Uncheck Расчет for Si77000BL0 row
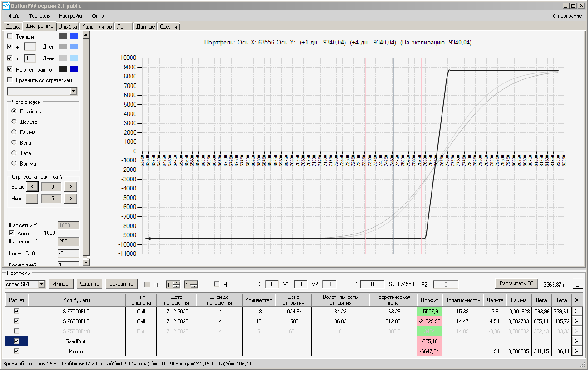The image size is (588, 370). pyautogui.click(x=17, y=312)
